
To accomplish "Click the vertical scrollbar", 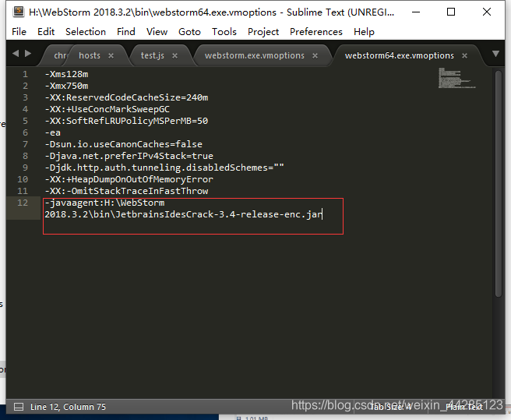I will [x=498, y=184].
